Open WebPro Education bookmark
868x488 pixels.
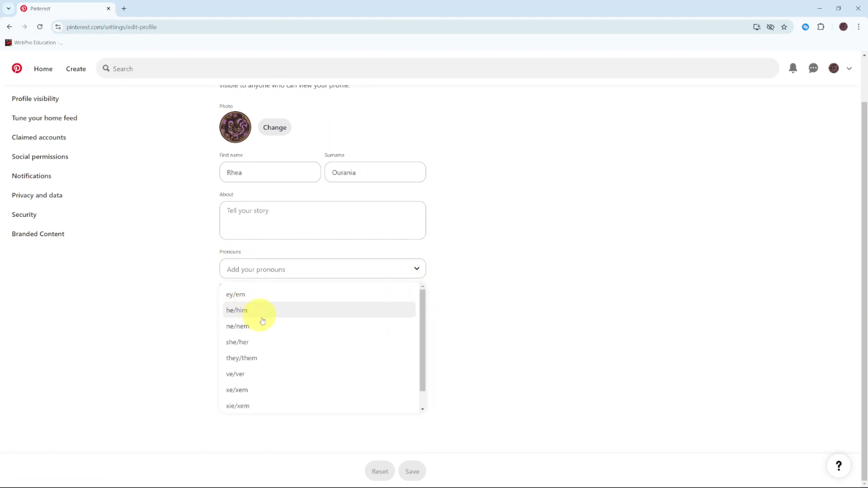coord(34,42)
